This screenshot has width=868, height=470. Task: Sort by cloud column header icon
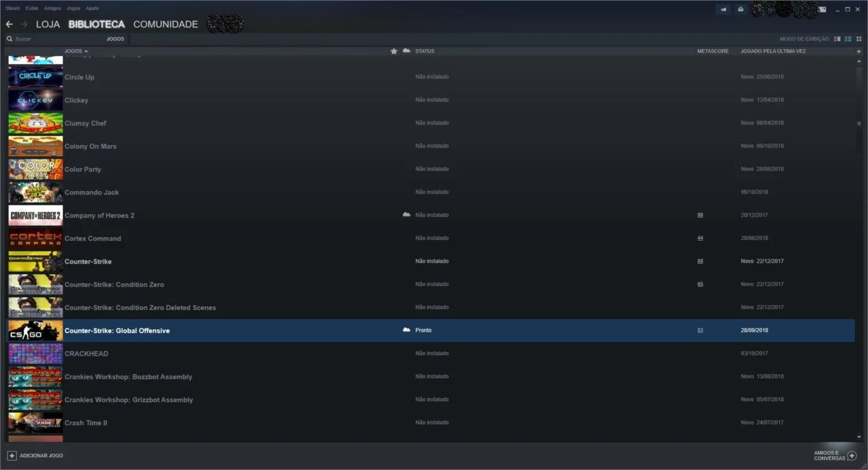(406, 50)
